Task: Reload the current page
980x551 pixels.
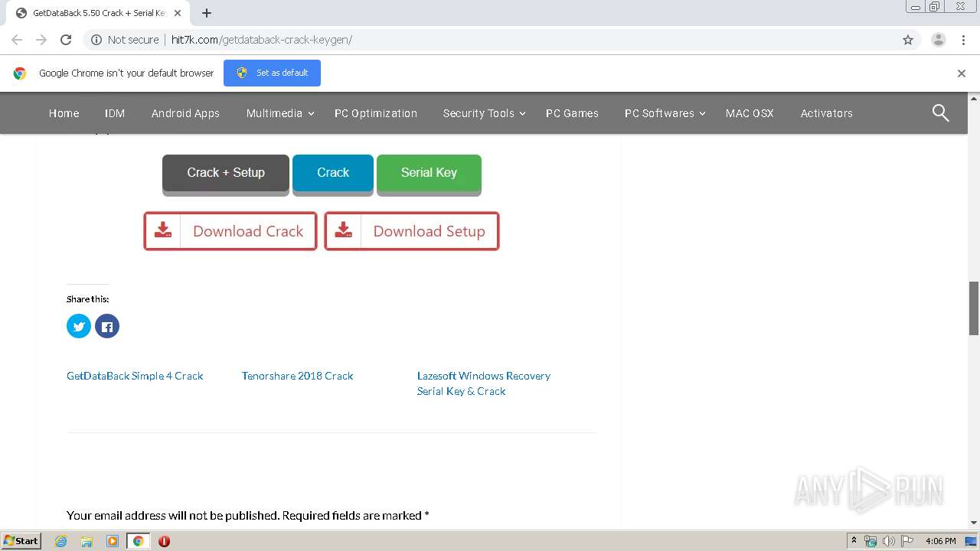Action: pos(66,40)
